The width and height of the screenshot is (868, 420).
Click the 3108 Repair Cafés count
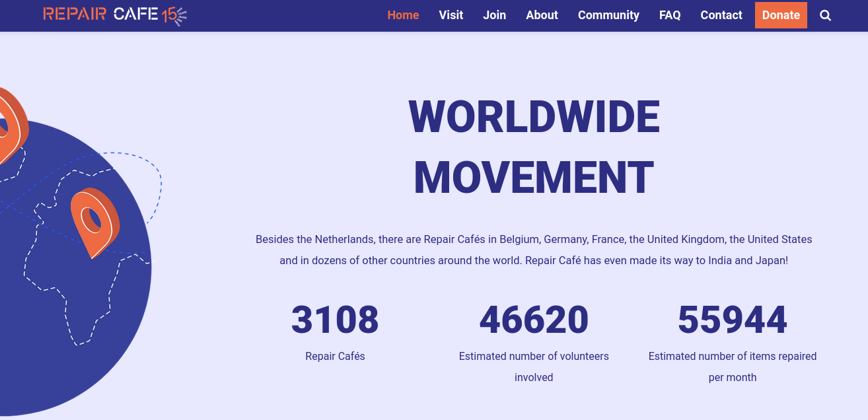335,320
